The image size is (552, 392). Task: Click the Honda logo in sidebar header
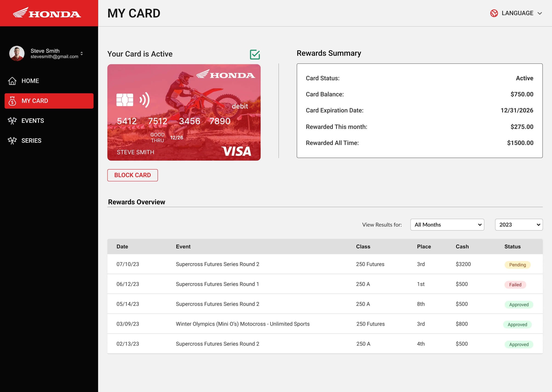click(47, 13)
